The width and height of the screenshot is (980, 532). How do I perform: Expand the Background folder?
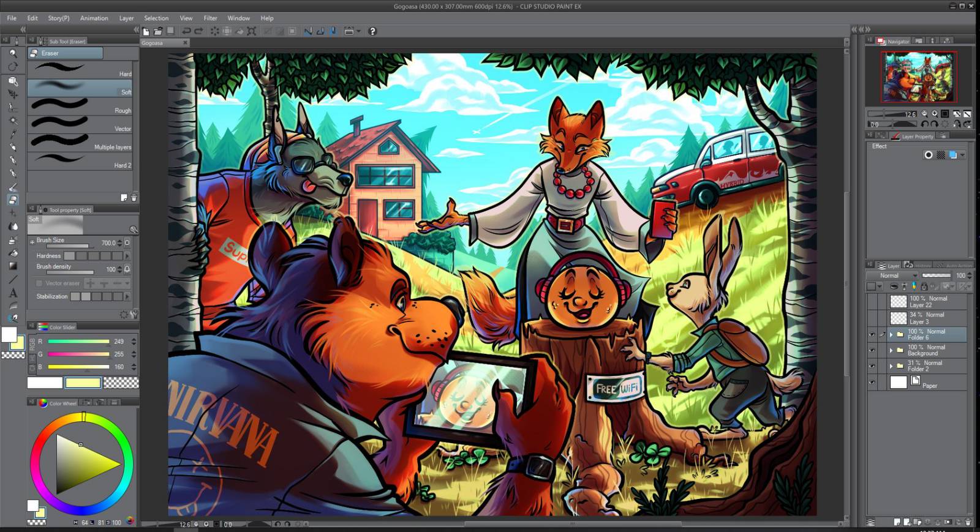click(891, 350)
